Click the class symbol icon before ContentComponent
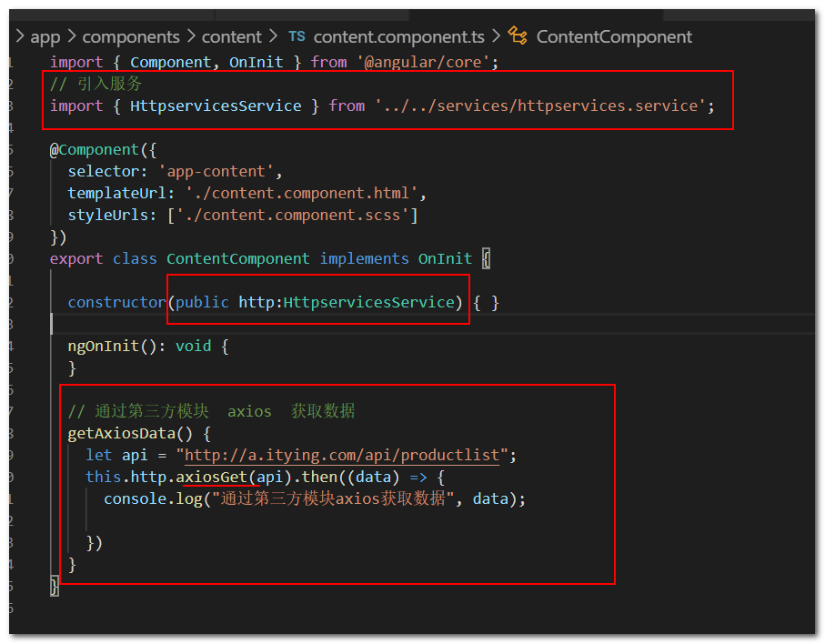The image size is (825, 644). [518, 36]
